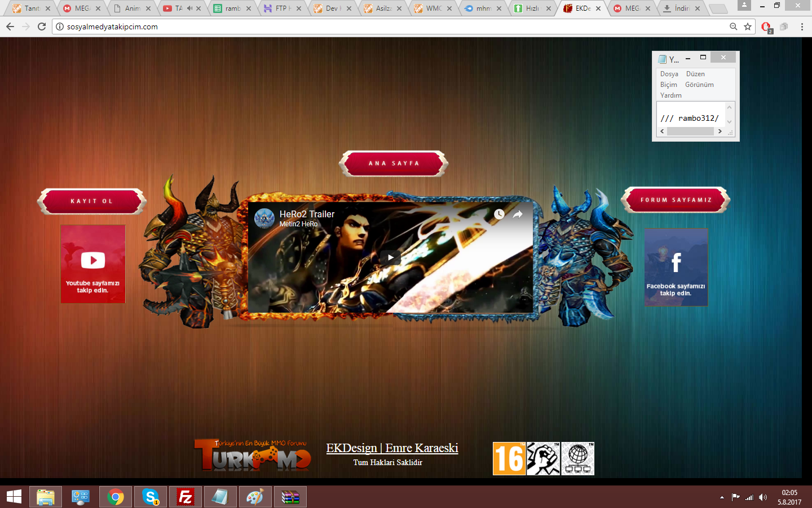Image resolution: width=812 pixels, height=508 pixels.
Task: Click the Notepad scroll right arrow
Action: click(720, 132)
